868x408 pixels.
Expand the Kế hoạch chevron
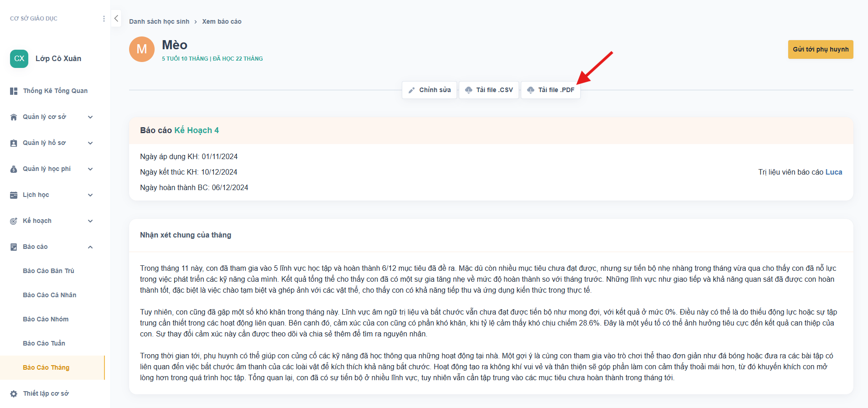coord(90,221)
